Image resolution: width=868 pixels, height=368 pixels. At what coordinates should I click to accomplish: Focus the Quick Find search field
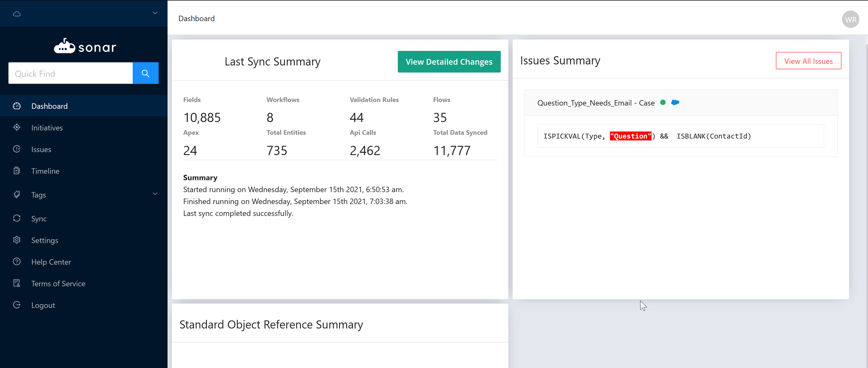[71, 73]
